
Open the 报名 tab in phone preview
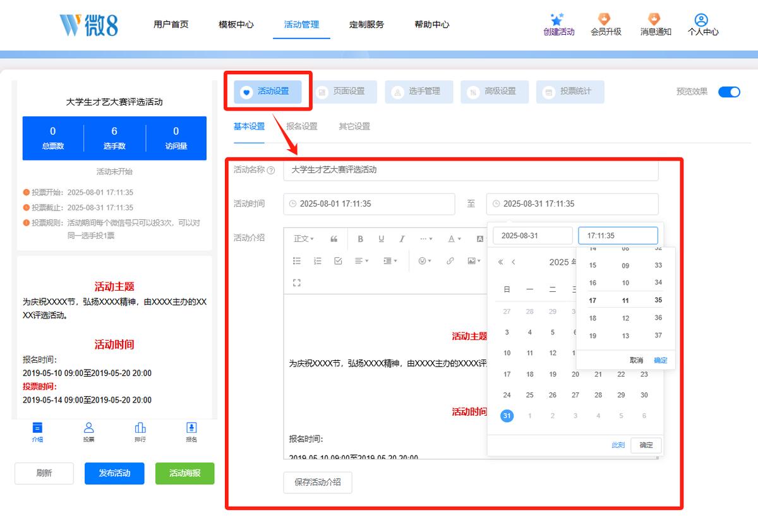pyautogui.click(x=191, y=432)
